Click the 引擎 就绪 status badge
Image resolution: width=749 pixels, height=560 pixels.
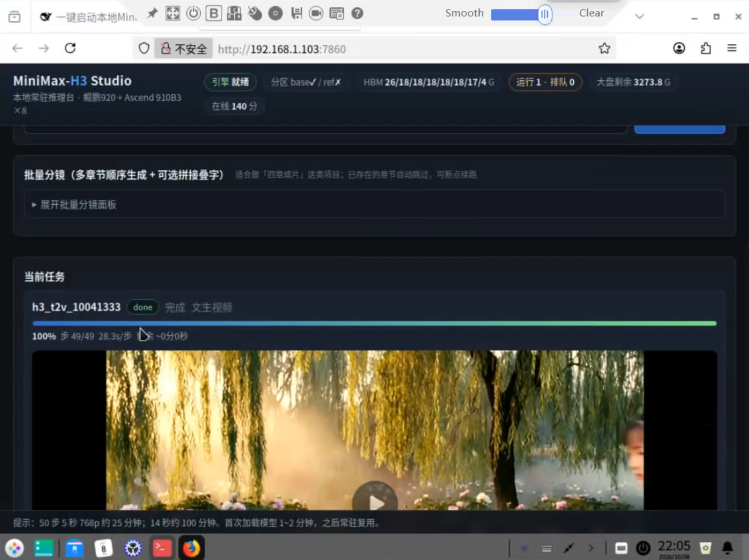(x=230, y=82)
